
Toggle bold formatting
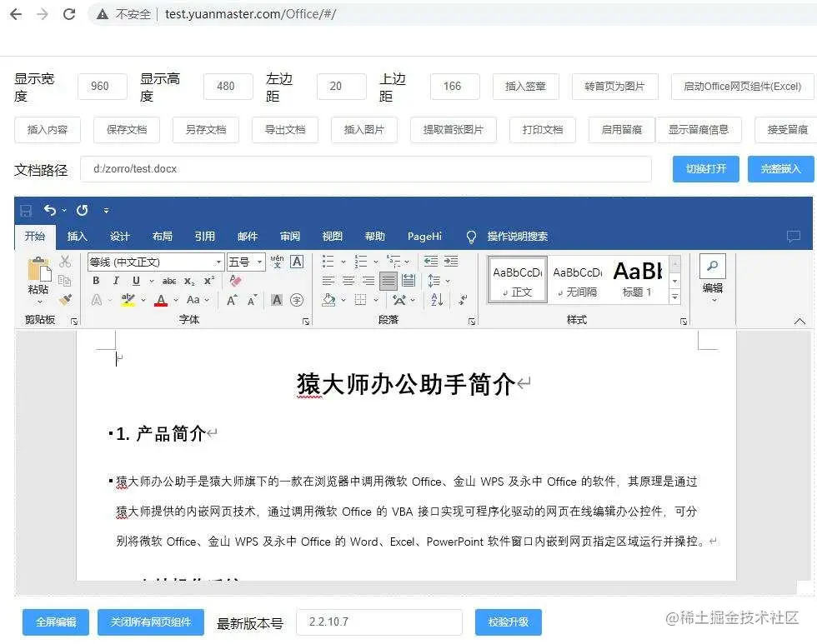[x=95, y=280]
